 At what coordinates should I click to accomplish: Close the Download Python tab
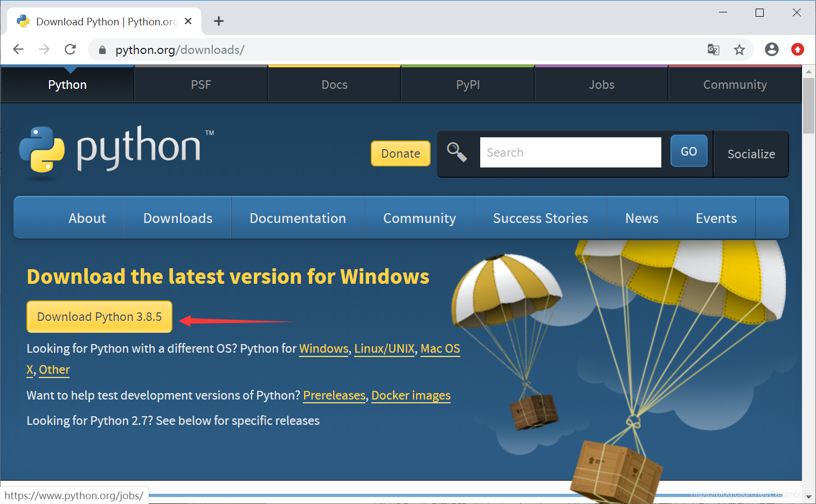(188, 21)
